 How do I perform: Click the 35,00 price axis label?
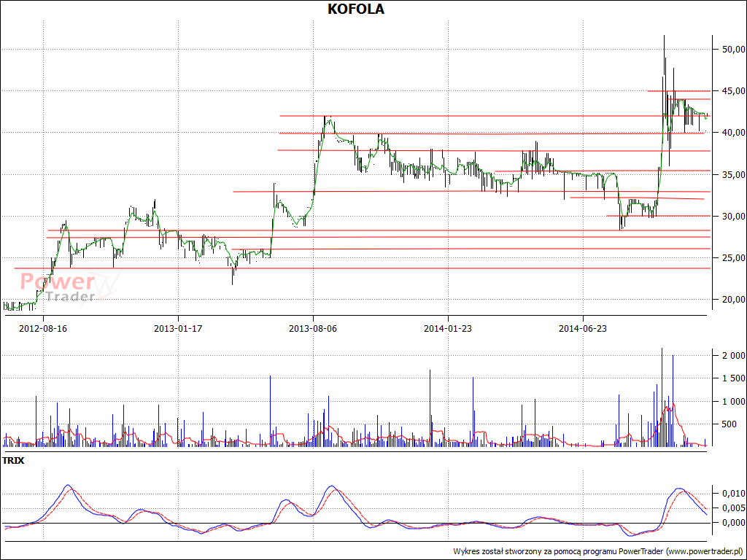(732, 174)
